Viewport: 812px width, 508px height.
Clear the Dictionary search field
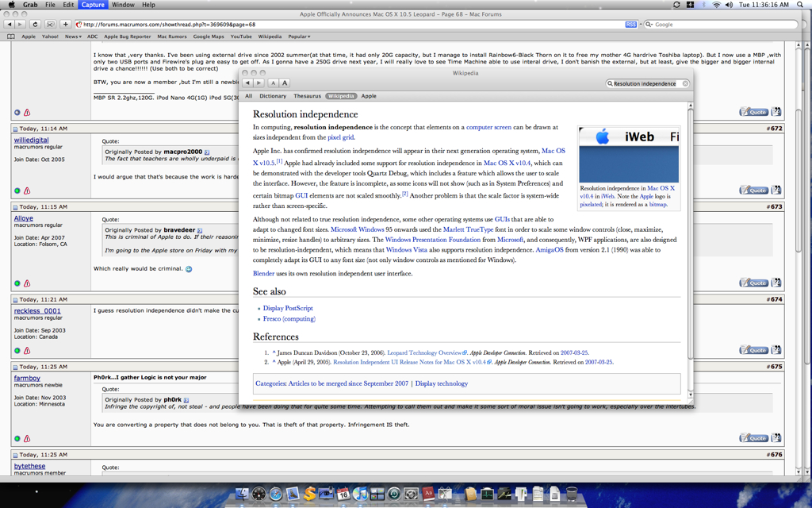[685, 83]
